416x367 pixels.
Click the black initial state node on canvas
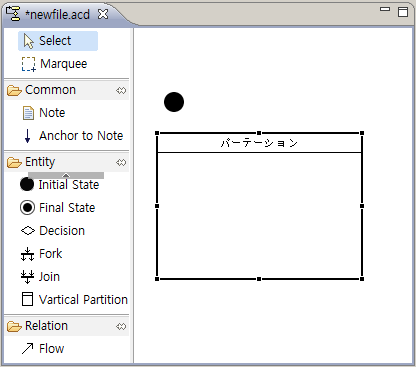(174, 102)
